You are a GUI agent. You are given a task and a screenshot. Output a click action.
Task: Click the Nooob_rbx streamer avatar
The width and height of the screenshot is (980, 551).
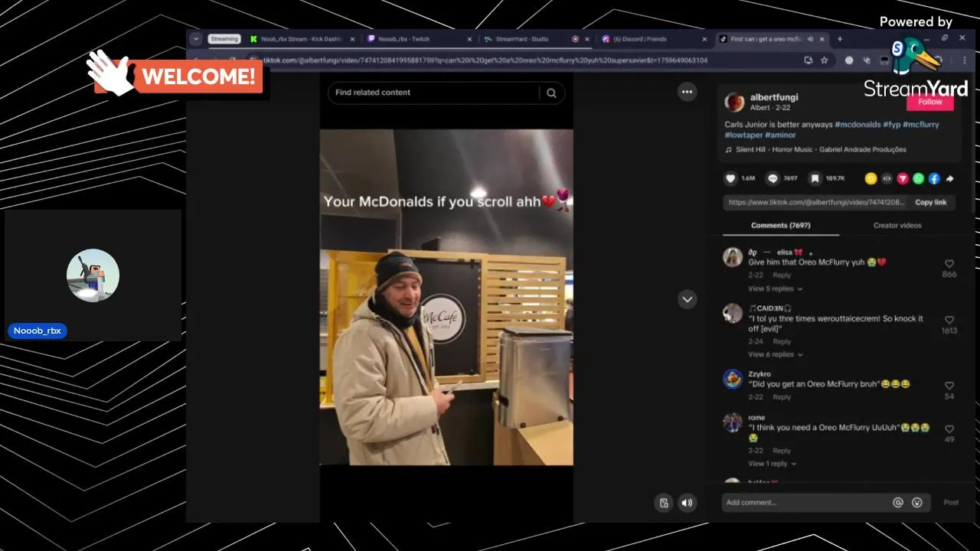[93, 275]
